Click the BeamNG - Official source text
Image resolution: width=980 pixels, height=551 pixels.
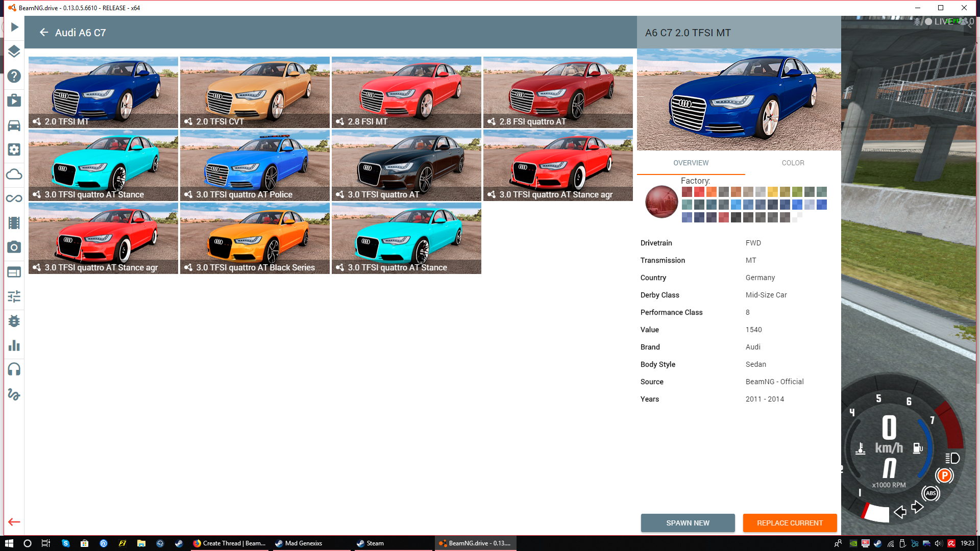(774, 382)
